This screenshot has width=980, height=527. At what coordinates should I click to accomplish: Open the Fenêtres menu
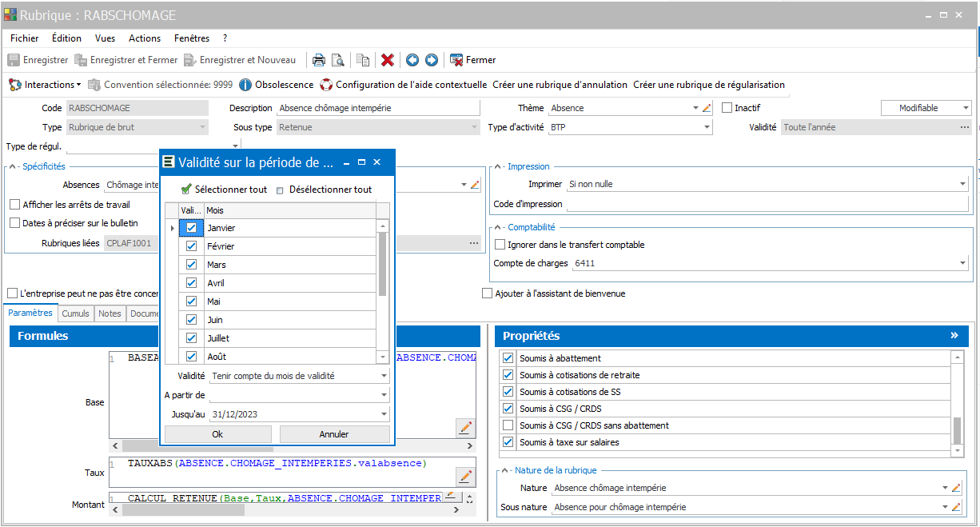point(192,38)
